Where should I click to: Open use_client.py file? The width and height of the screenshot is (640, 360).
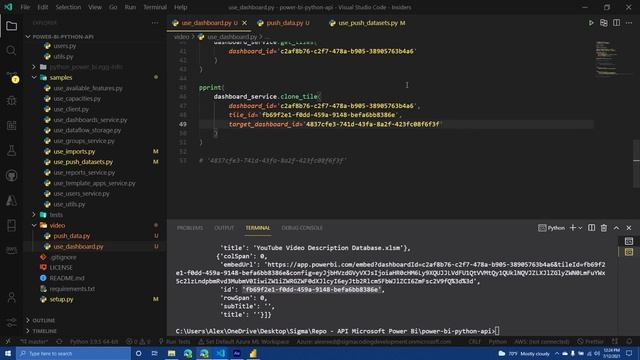coord(71,109)
